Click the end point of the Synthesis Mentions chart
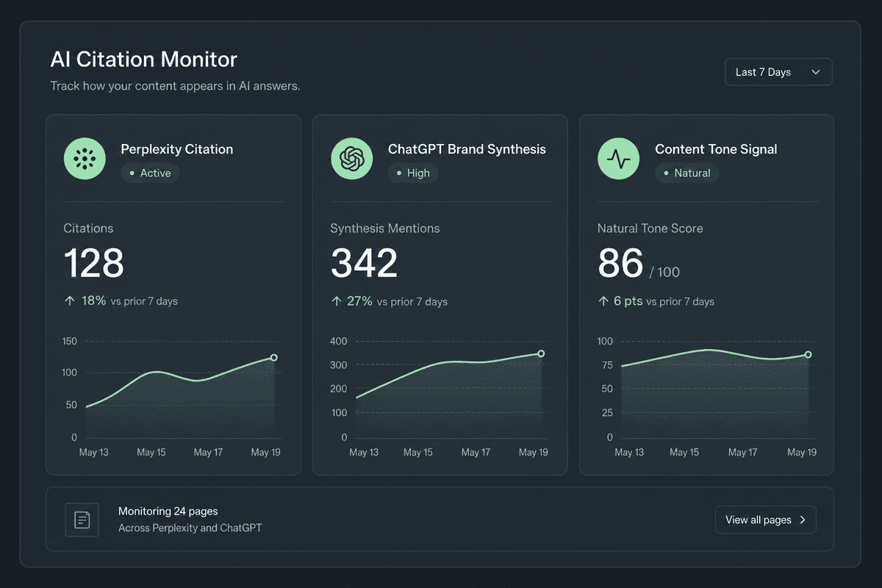 click(x=541, y=354)
